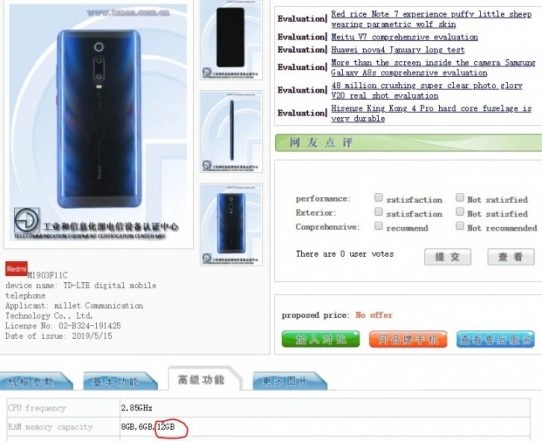Click the blue after-sales service button
Viewport: 542px width, 441px height.
(495, 339)
